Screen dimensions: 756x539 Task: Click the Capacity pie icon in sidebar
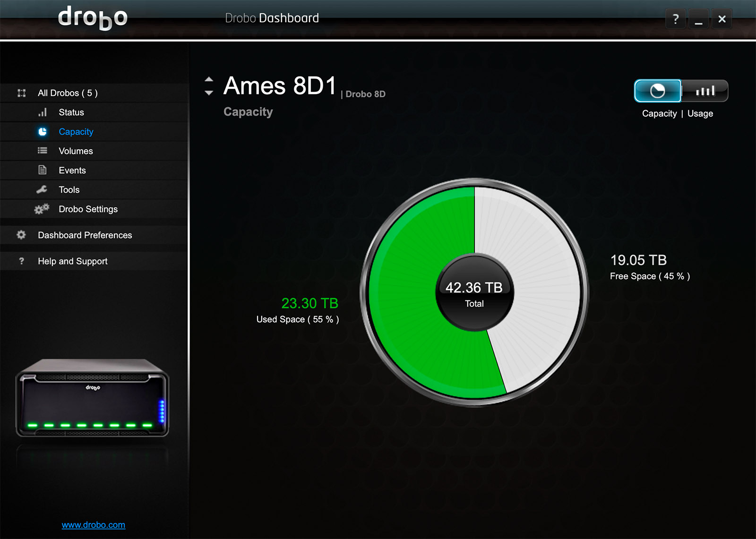[43, 132]
